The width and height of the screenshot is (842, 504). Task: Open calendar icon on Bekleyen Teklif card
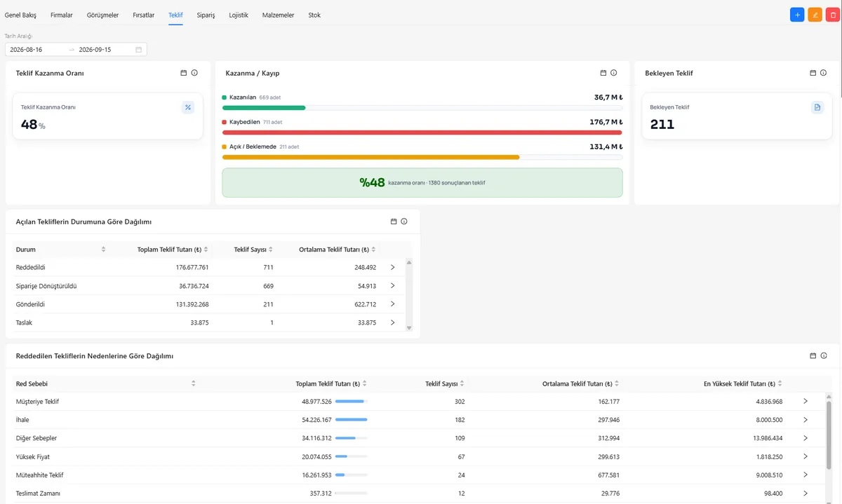[x=813, y=73]
